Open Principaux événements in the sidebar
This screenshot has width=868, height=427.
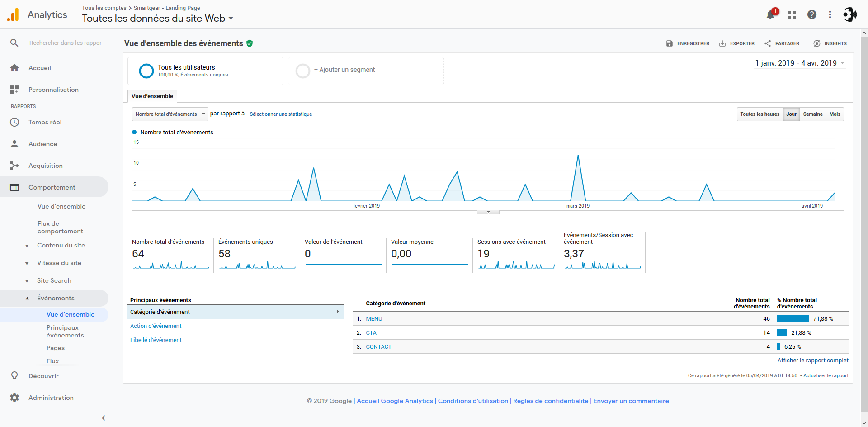click(x=65, y=332)
